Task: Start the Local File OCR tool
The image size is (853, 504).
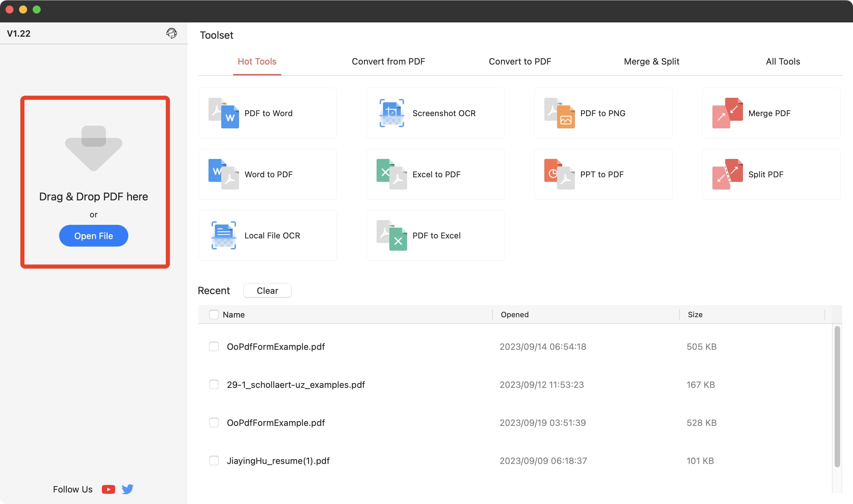Action: tap(267, 235)
